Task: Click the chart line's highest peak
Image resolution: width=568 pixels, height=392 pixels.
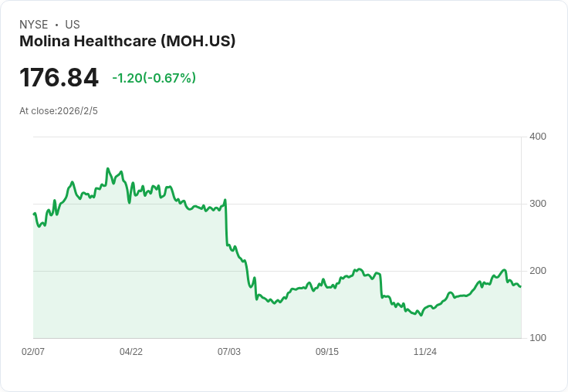Action: [x=107, y=168]
